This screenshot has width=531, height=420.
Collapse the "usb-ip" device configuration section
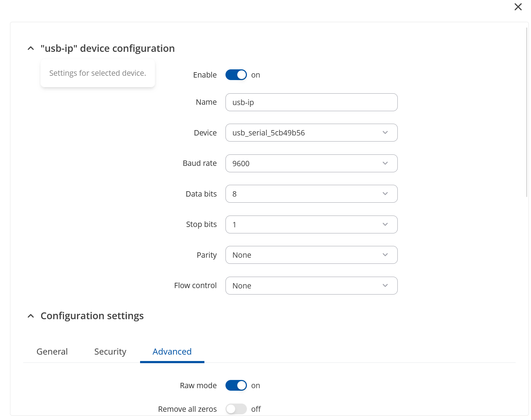[31, 48]
